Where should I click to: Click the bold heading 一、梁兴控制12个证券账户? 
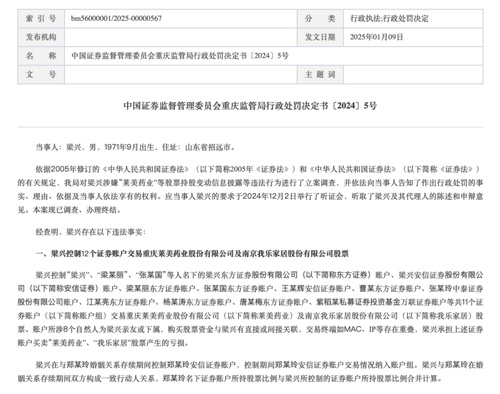[x=192, y=254]
